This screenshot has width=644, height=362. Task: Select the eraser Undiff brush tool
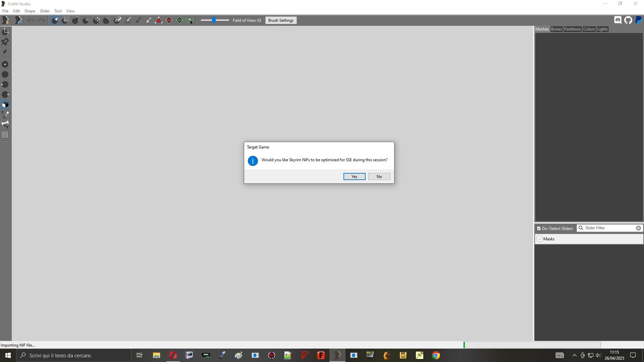(x=117, y=20)
